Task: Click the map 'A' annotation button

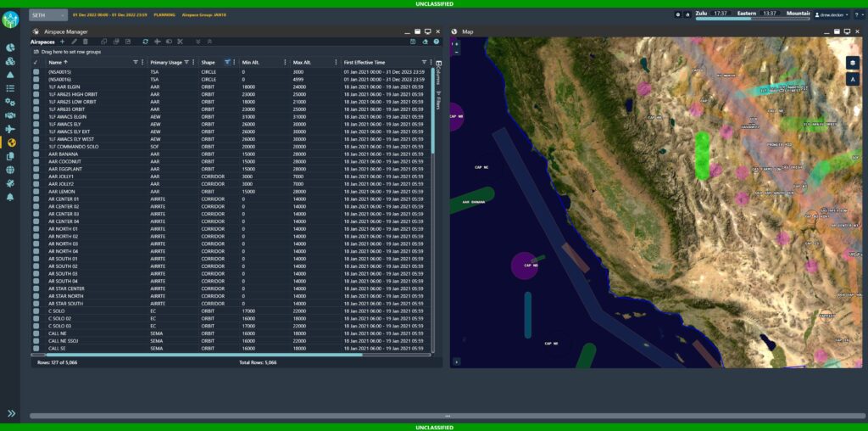Action: click(x=853, y=79)
